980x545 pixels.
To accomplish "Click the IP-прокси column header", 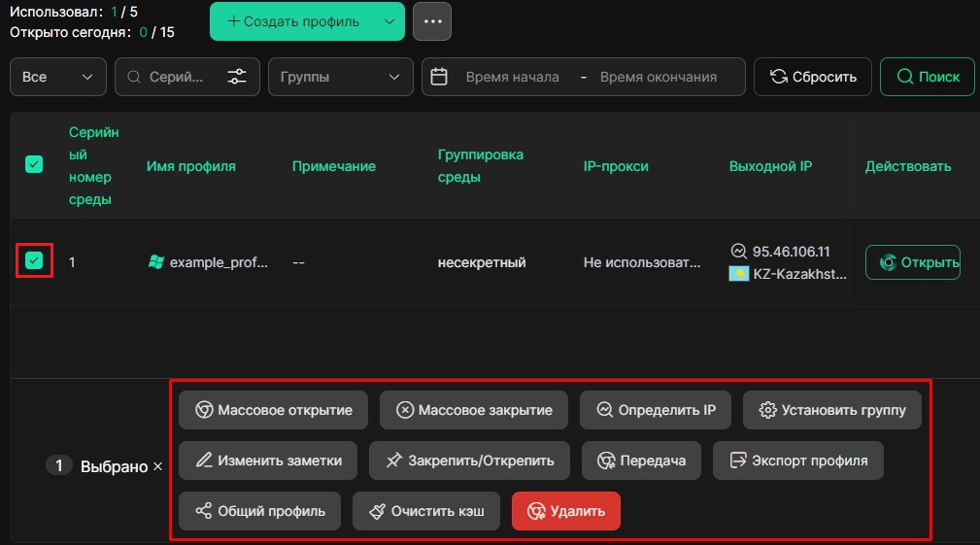I will coord(616,166).
